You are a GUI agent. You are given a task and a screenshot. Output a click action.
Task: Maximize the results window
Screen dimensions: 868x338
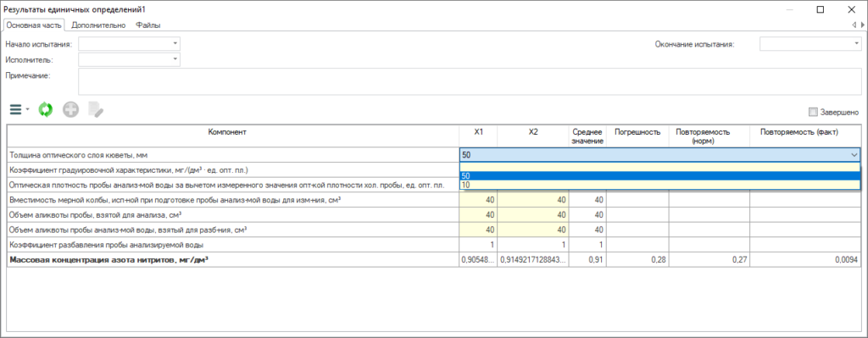point(821,9)
